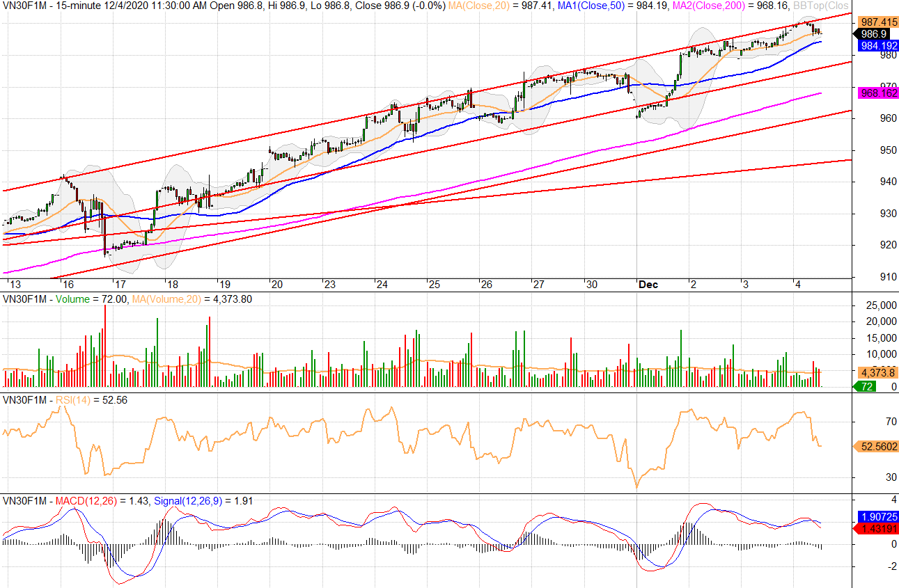The width and height of the screenshot is (899, 588).
Task: Click the date label 19 on time axis
Action: click(x=224, y=285)
